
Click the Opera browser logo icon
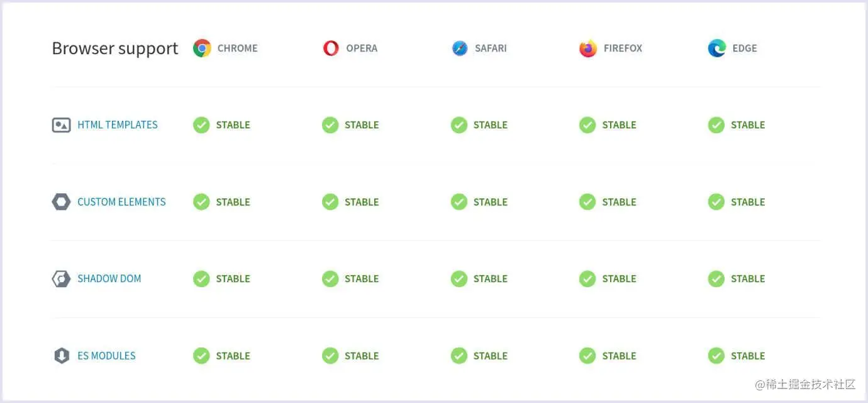pos(331,48)
